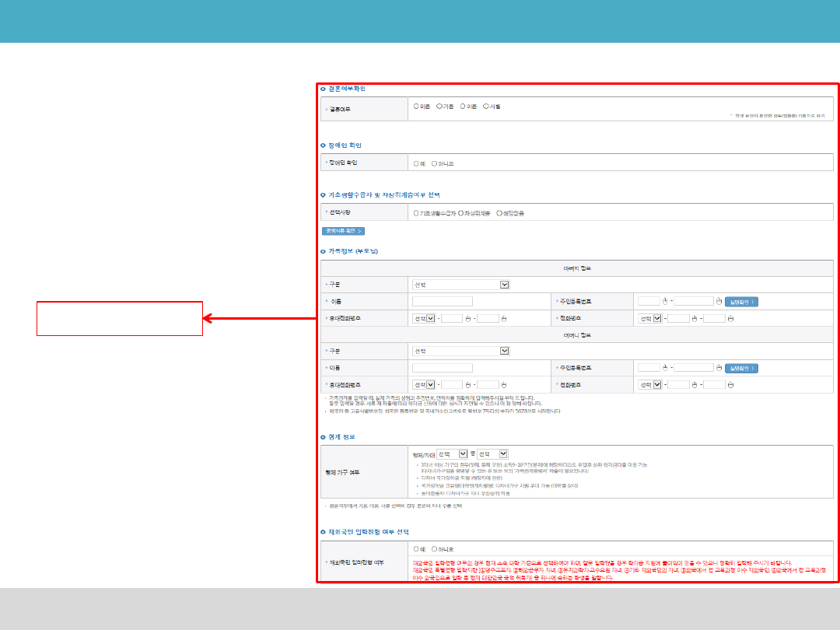Image resolution: width=840 pixels, height=630 pixels.
Task: Open mother's 전화번호 area code dropdown
Action: click(x=650, y=385)
